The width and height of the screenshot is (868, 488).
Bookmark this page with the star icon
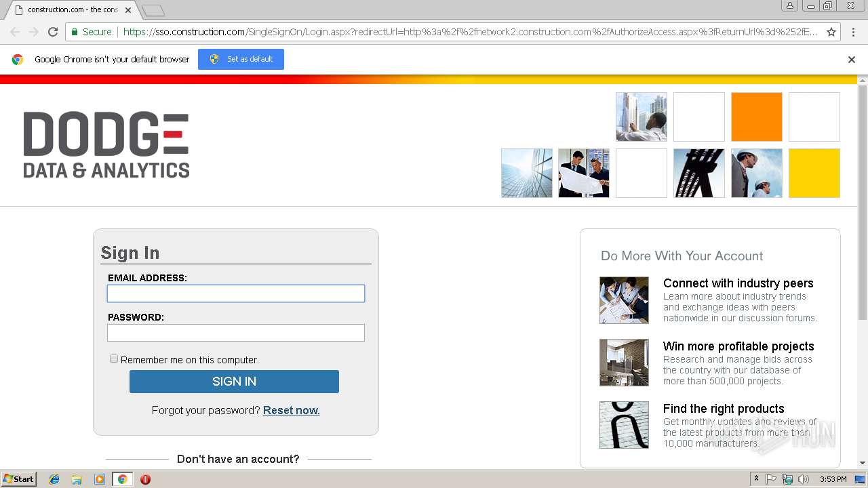tap(831, 32)
